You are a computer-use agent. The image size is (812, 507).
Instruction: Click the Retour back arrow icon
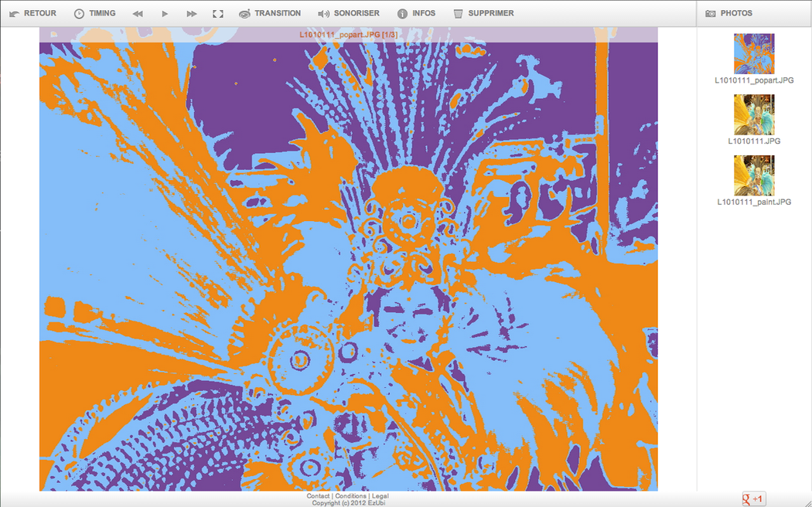[14, 14]
